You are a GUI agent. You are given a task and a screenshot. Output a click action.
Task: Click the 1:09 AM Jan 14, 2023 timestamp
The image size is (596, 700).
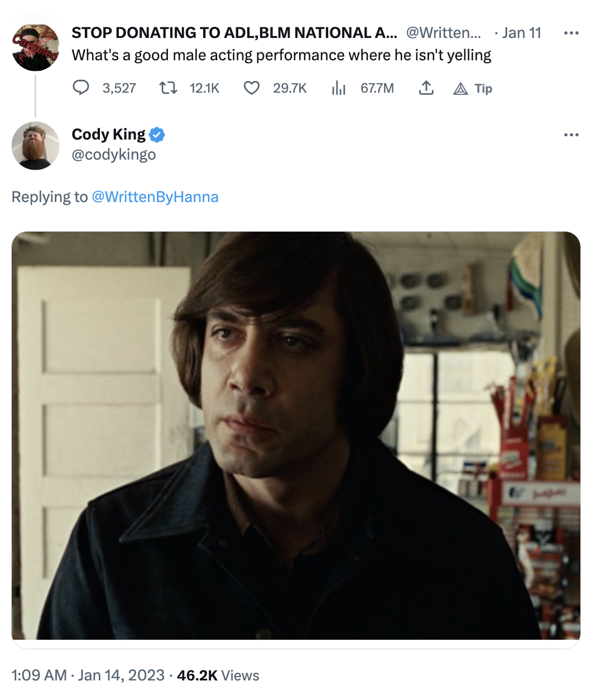click(88, 675)
